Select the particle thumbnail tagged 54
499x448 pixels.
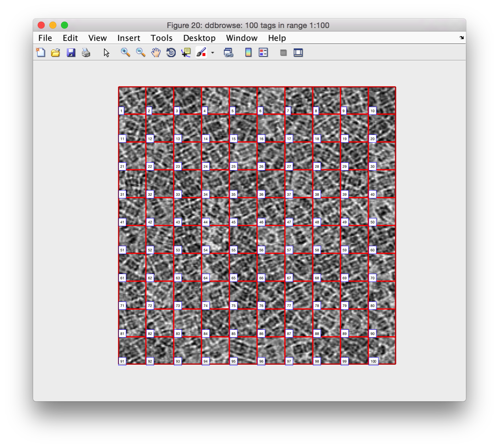215,240
